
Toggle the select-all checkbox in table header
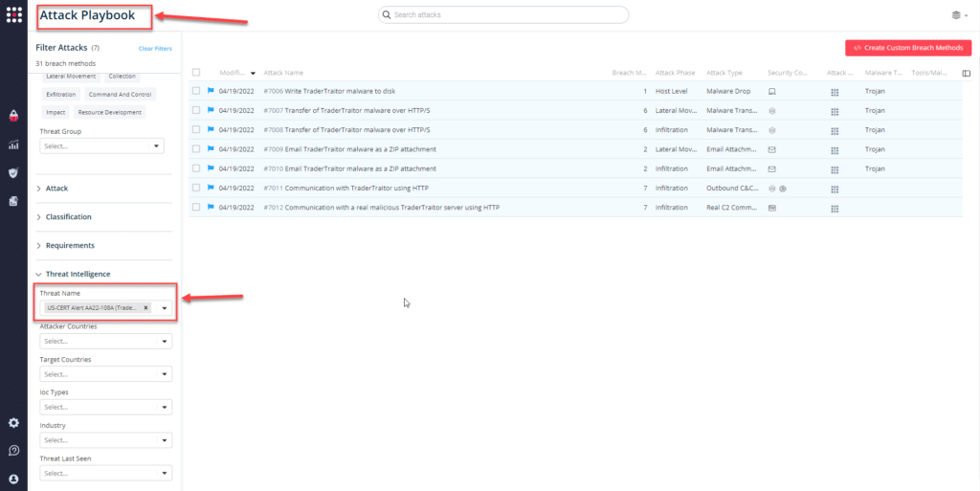click(196, 73)
